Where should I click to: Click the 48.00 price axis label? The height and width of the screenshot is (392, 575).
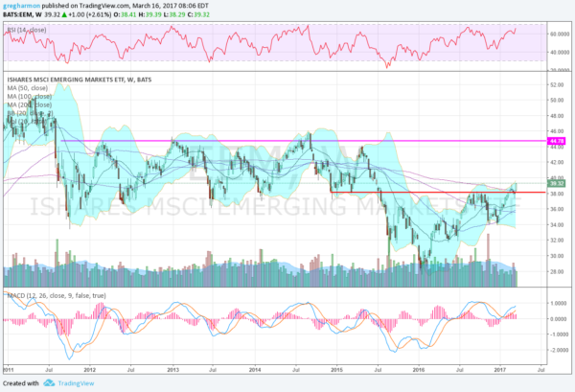(x=557, y=116)
